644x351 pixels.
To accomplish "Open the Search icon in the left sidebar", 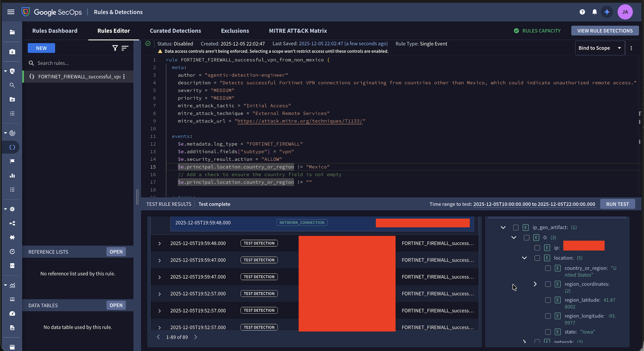I will (x=12, y=85).
